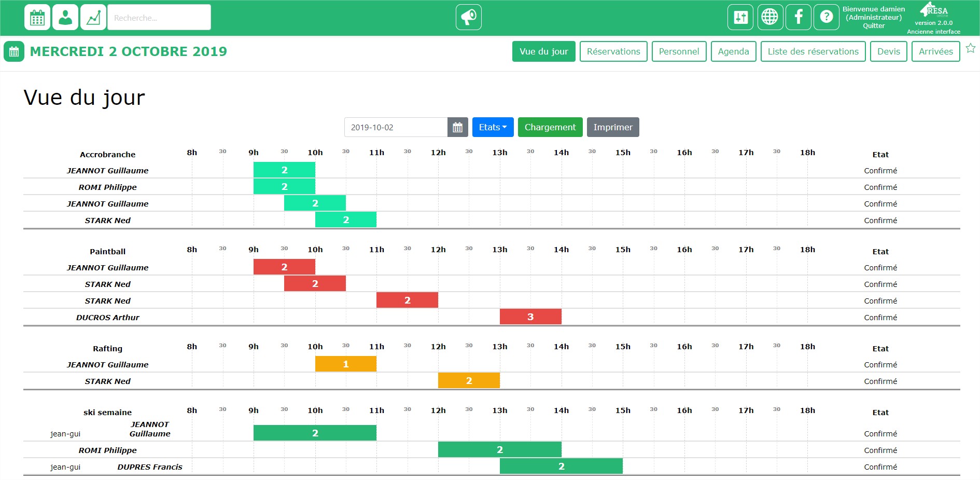Open the statistics chart icon
Viewport: 980px width, 480px height.
coord(93,18)
